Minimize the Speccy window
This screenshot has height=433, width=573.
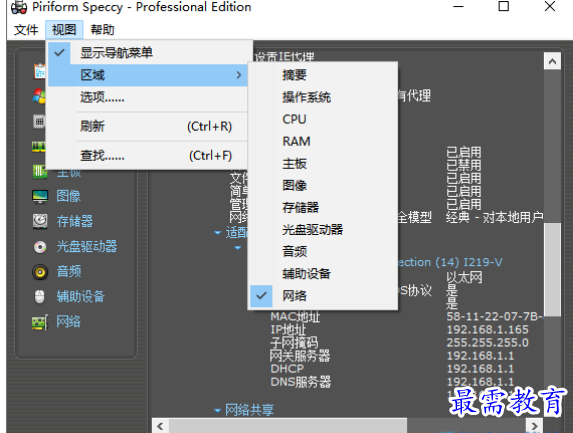(x=458, y=6)
